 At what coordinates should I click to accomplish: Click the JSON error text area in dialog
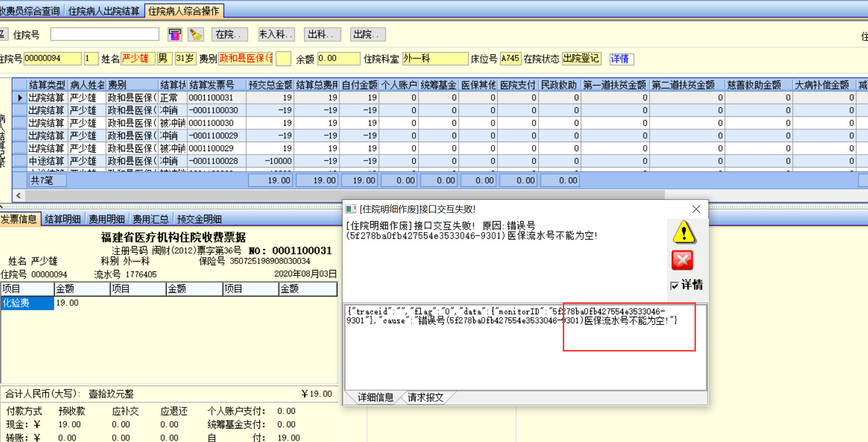click(x=525, y=347)
